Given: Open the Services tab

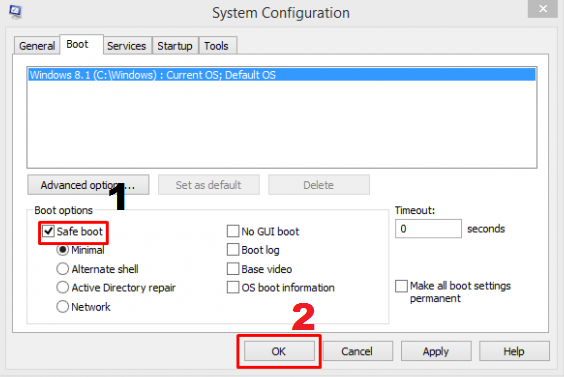Looking at the screenshot, I should coord(127,46).
